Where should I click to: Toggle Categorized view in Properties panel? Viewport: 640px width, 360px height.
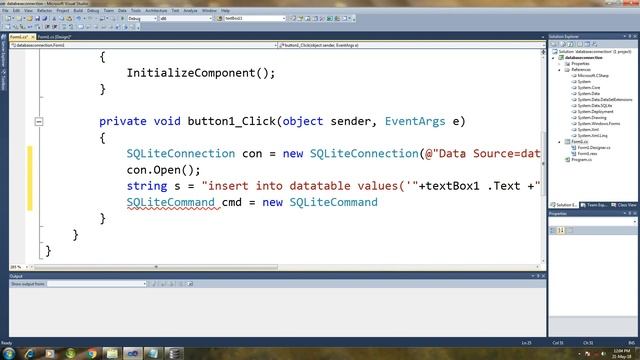pos(553,231)
